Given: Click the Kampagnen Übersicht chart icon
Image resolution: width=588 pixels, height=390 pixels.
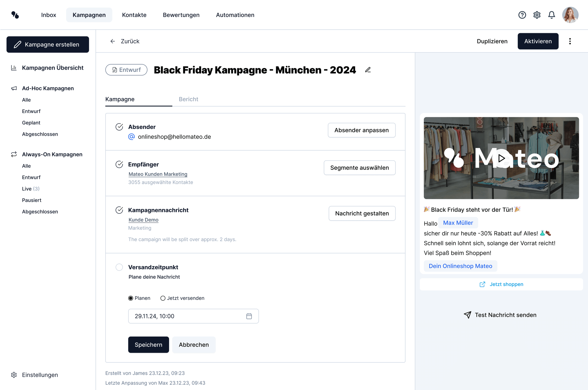Looking at the screenshot, I should [14, 68].
